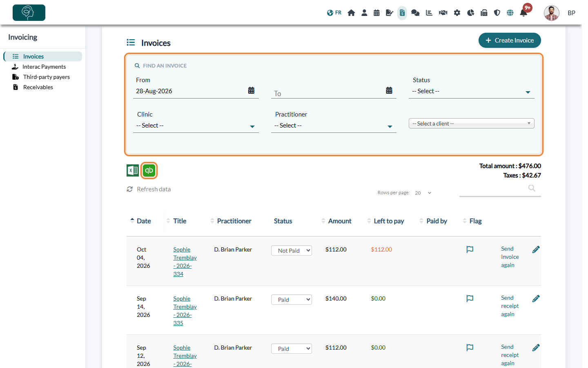Sort table by Amount column
The image size is (588, 368).
pos(336,221)
